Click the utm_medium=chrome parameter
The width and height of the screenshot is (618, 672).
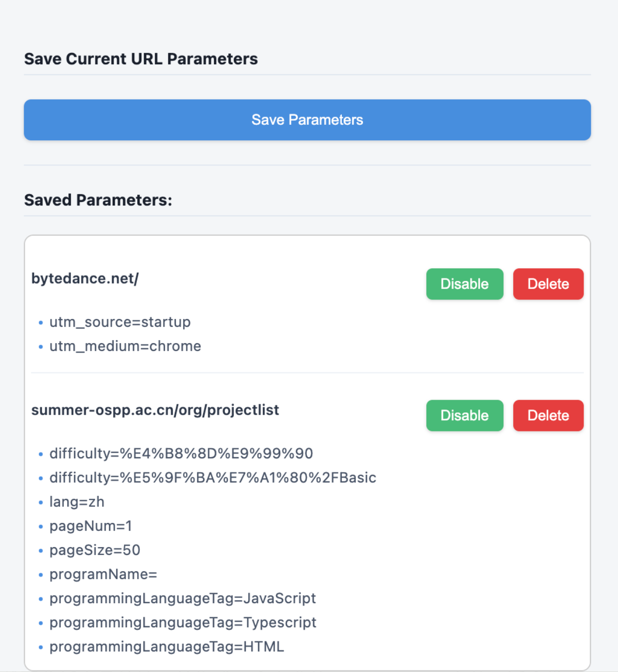coord(125,346)
